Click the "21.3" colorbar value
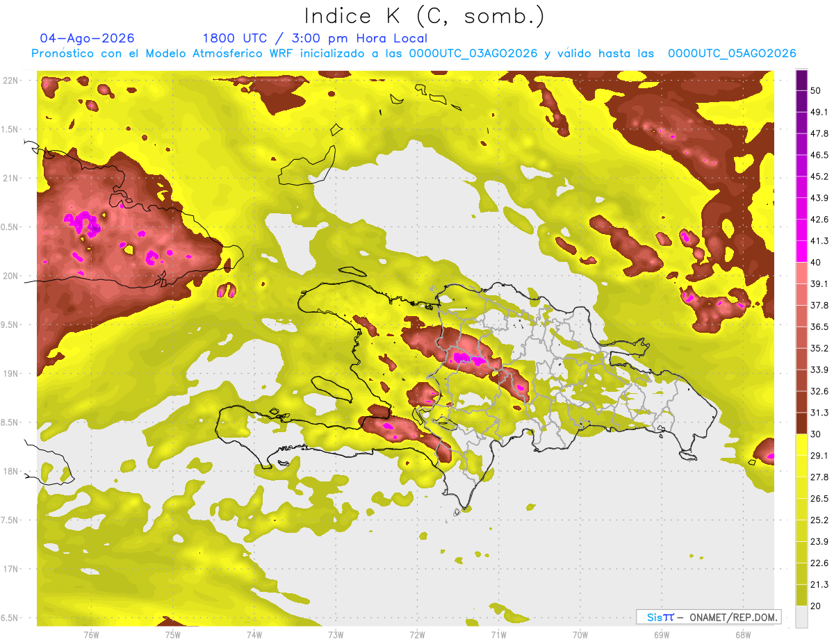The image size is (834, 644). [x=819, y=584]
